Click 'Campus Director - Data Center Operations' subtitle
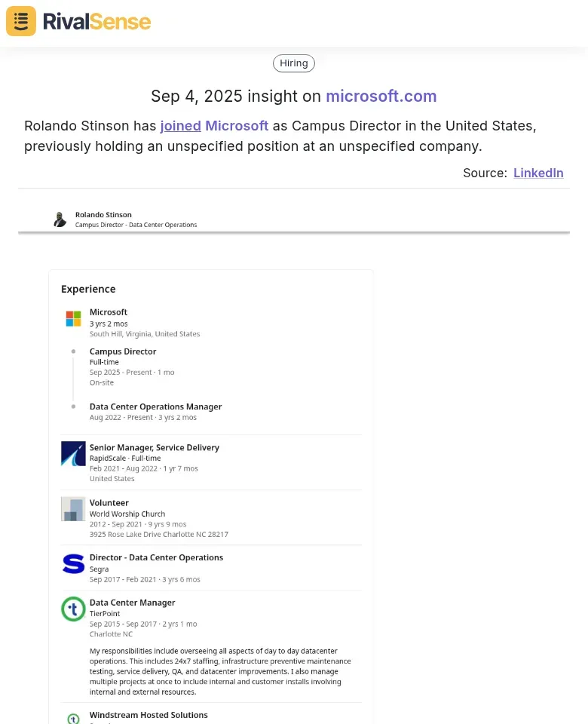The width and height of the screenshot is (588, 724). [x=136, y=225]
